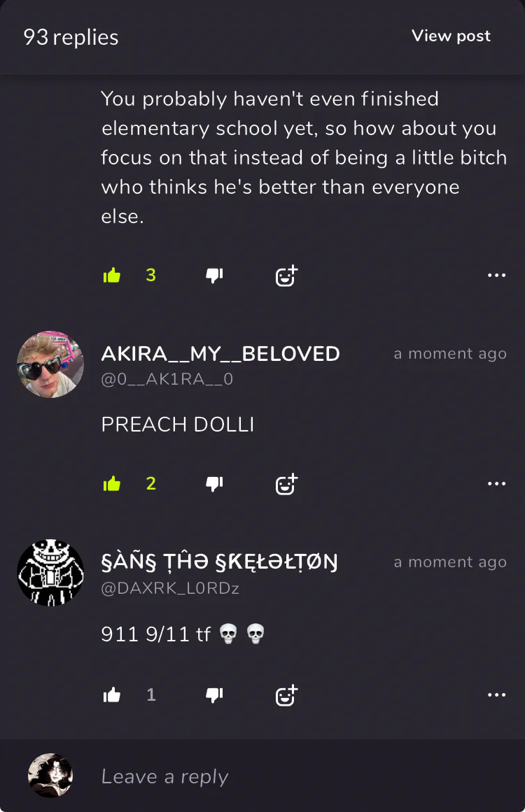Open more options for elementary school comment
This screenshot has width=525, height=812.
pos(496,275)
